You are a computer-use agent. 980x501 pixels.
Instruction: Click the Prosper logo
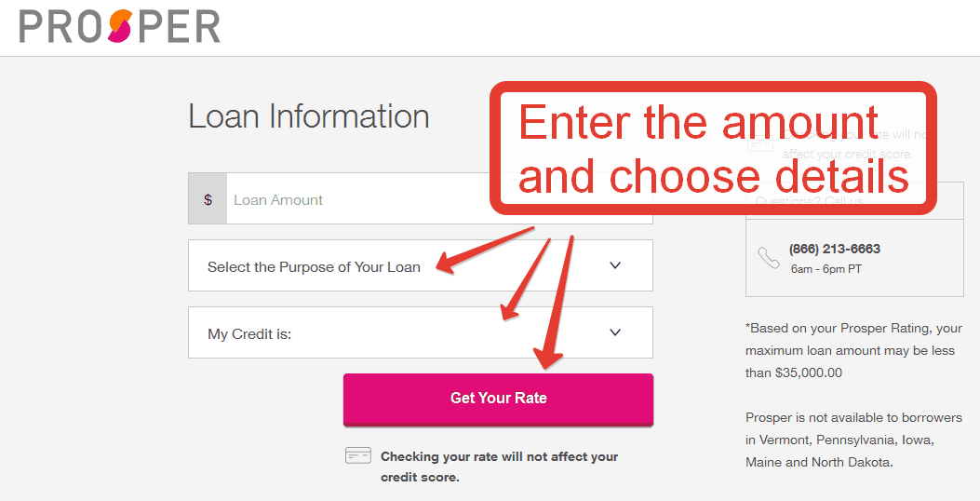click(x=119, y=27)
